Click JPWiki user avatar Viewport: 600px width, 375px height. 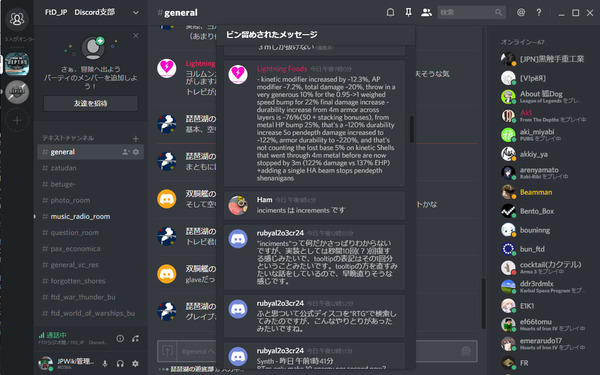tap(46, 363)
